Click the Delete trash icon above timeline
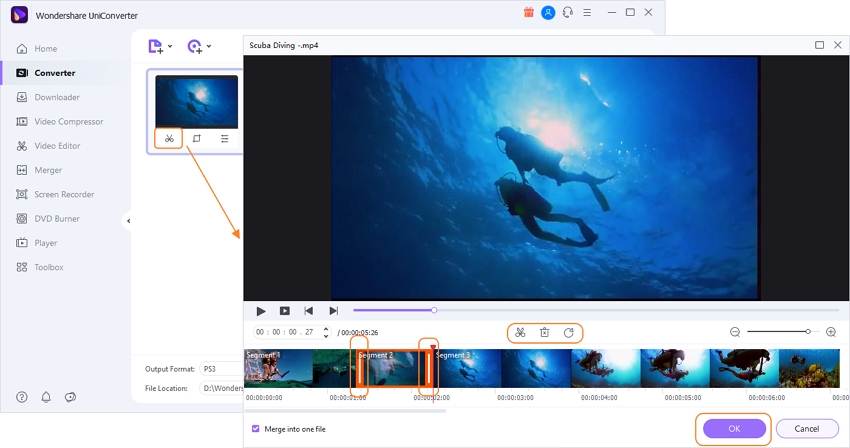This screenshot has width=850, height=448. pos(544,332)
